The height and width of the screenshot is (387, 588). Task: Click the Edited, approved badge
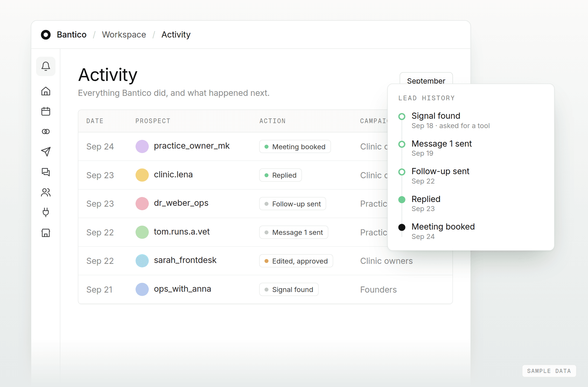pyautogui.click(x=296, y=261)
